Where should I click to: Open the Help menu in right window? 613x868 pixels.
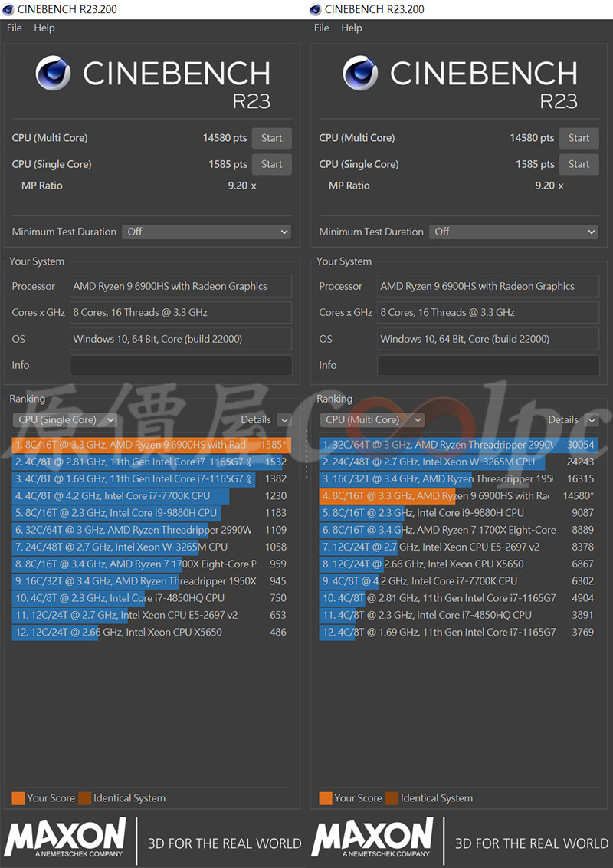[x=352, y=28]
